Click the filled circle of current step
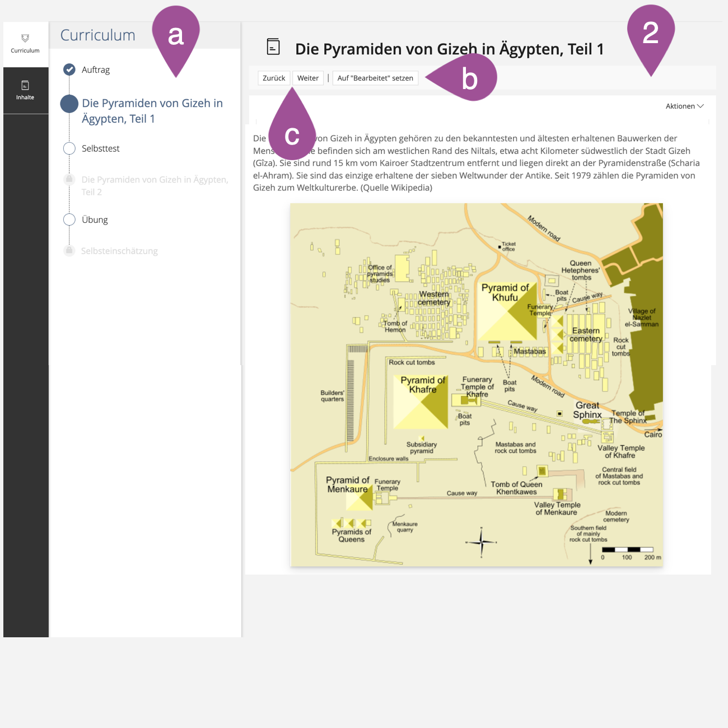The image size is (728, 728). [x=69, y=104]
